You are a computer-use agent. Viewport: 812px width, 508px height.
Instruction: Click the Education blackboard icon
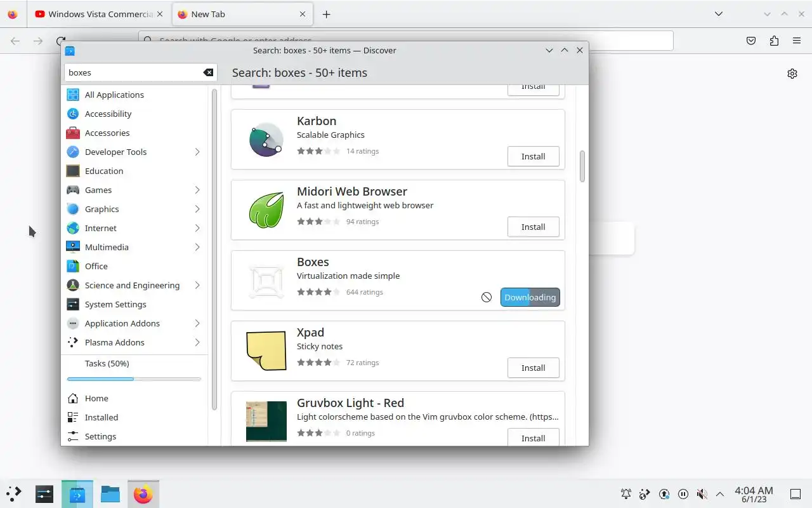tap(73, 171)
